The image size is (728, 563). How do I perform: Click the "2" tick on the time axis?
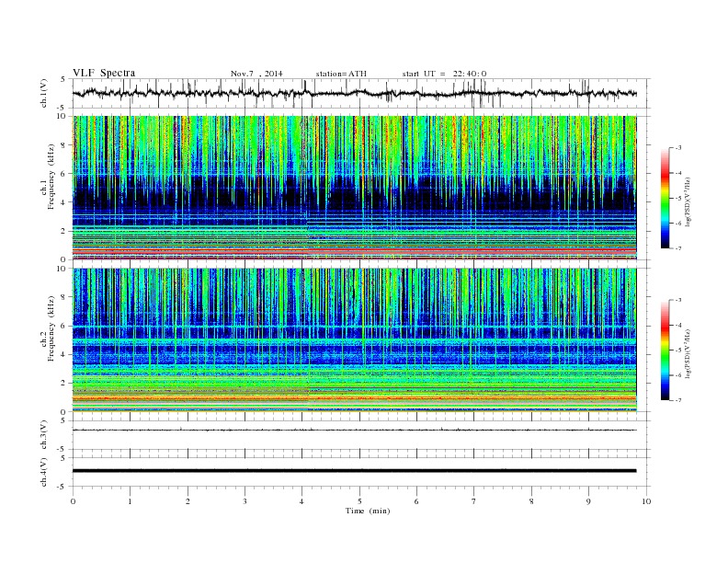pyautogui.click(x=188, y=501)
